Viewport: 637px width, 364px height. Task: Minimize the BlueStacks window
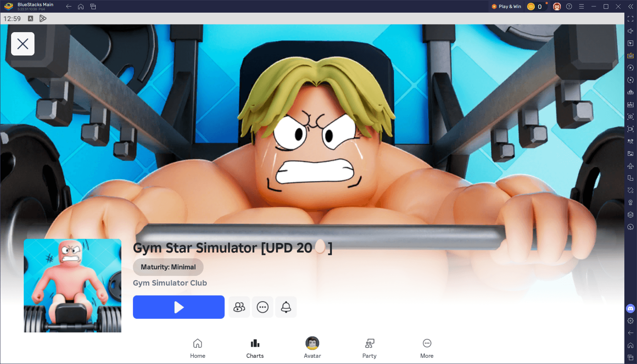coord(594,7)
